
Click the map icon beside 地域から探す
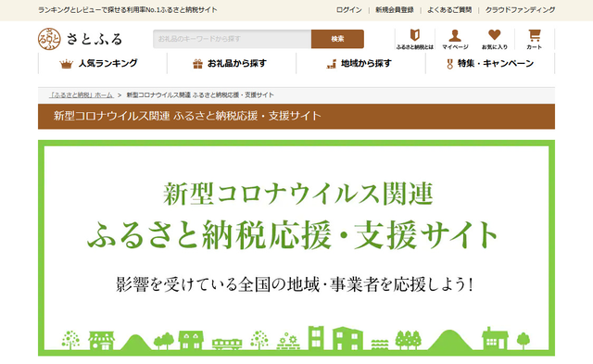331,64
